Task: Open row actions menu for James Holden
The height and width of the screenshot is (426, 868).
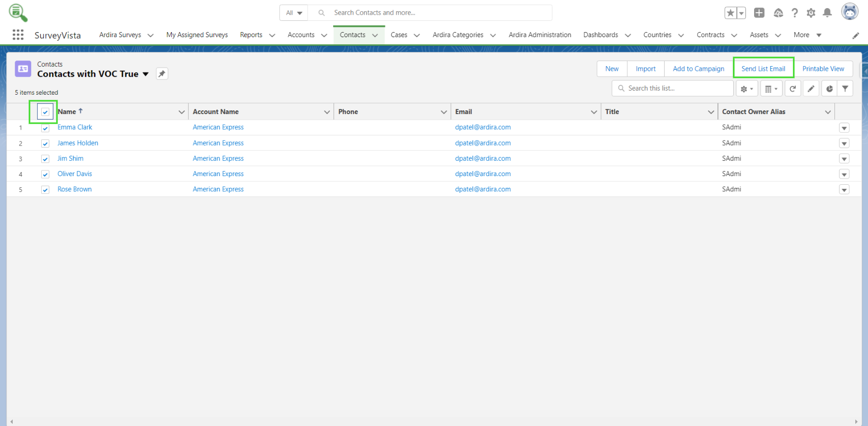Action: click(844, 144)
